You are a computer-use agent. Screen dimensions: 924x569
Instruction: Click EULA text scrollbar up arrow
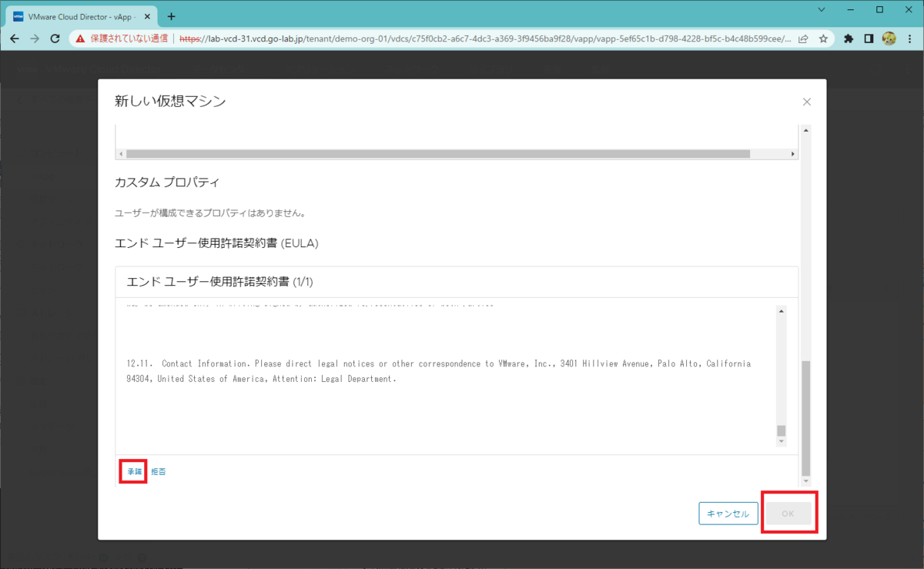(x=782, y=311)
